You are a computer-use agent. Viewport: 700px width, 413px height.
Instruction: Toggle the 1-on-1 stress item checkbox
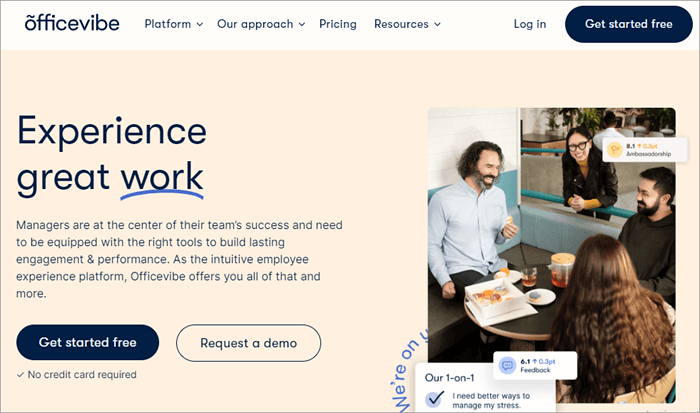435,399
